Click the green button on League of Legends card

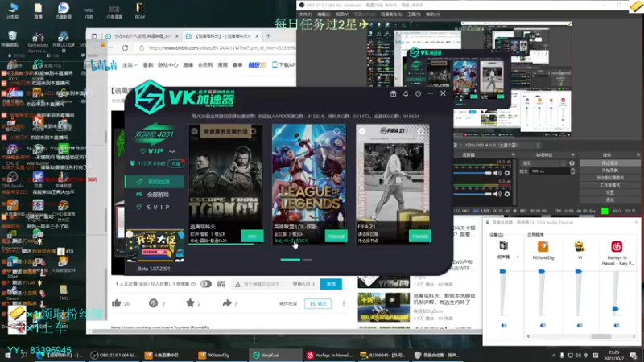point(336,236)
